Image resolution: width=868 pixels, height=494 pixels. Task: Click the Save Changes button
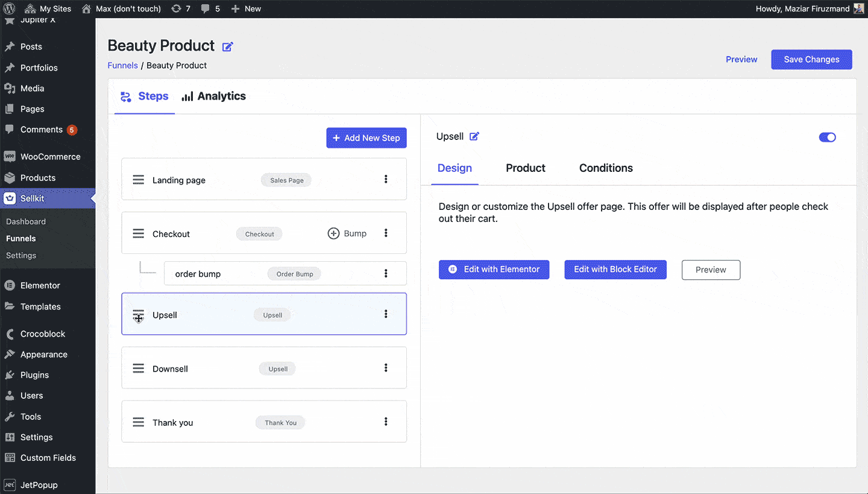[811, 59]
